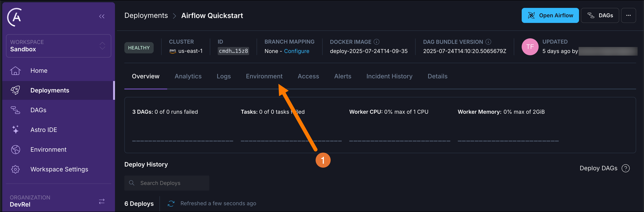Open Workspace Settings via the gear icon

click(x=15, y=169)
